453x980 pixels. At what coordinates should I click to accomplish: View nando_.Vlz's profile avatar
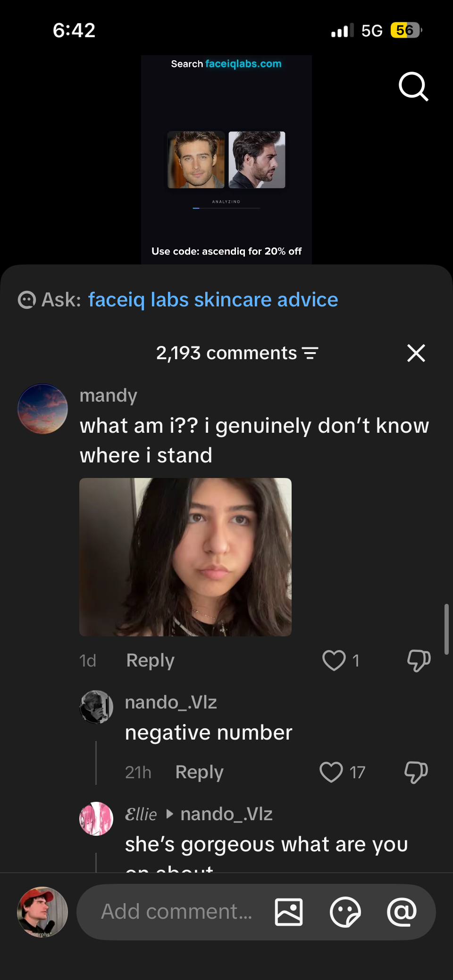[x=96, y=707]
